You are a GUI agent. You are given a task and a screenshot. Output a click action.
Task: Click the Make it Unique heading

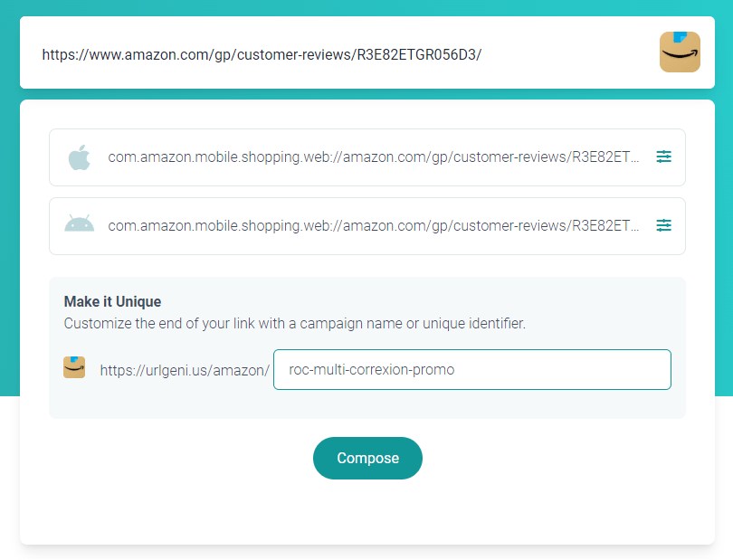[112, 301]
